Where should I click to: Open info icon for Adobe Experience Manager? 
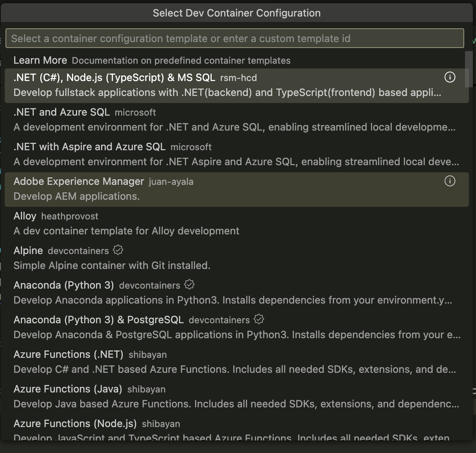450,181
